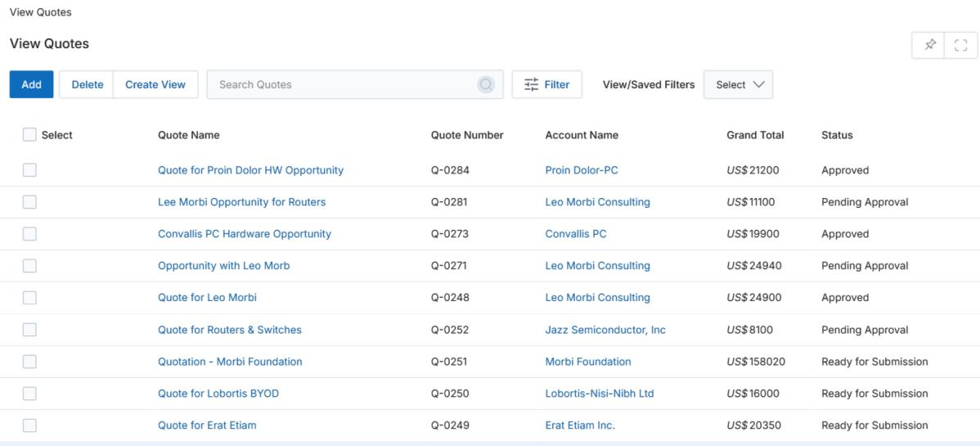Click quote number Q-0281
The width and height of the screenshot is (980, 446).
449,202
